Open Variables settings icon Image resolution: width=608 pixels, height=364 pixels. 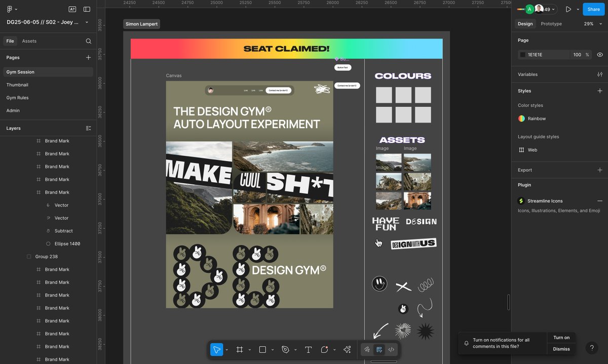coord(600,74)
